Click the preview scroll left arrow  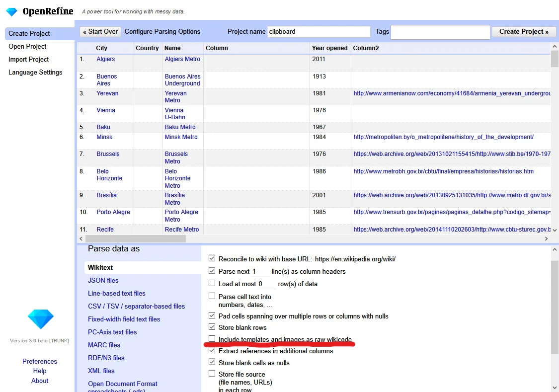coord(81,239)
